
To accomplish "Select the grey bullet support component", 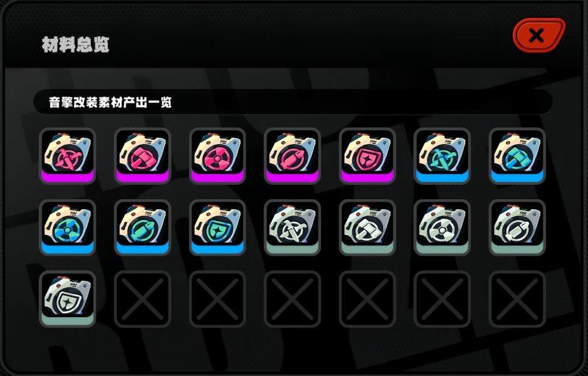I will [517, 227].
